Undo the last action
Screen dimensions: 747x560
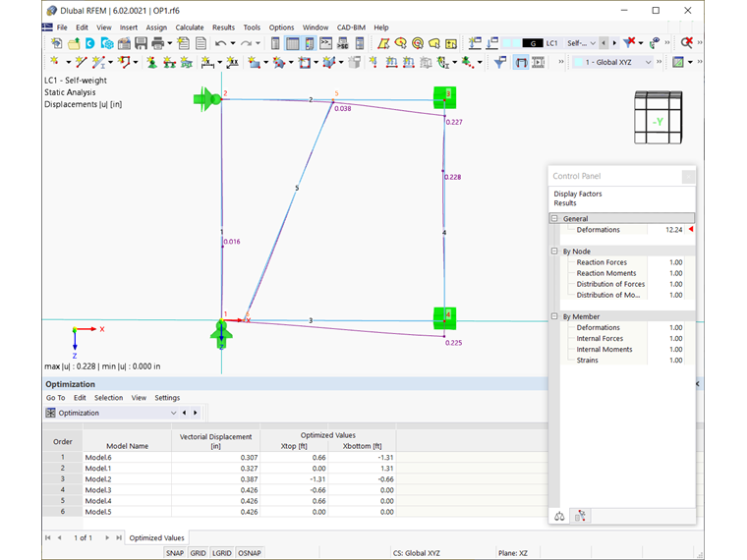click(220, 43)
